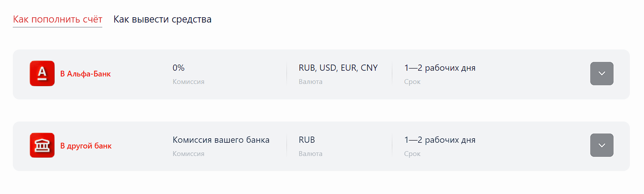Click 1—2 рабочих дня in Альфа-Банк row
The width and height of the screenshot is (644, 194).
click(x=439, y=68)
